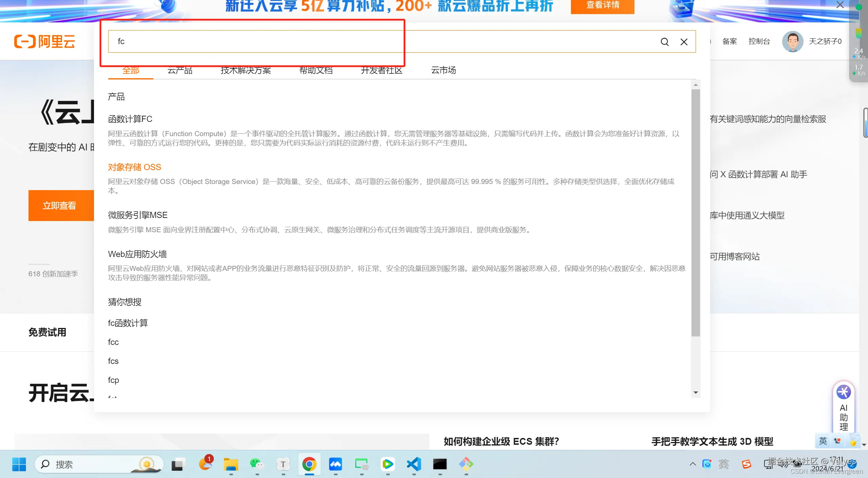The height and width of the screenshot is (478, 868).
Task: Select the 全部 results tab
Action: click(x=131, y=70)
